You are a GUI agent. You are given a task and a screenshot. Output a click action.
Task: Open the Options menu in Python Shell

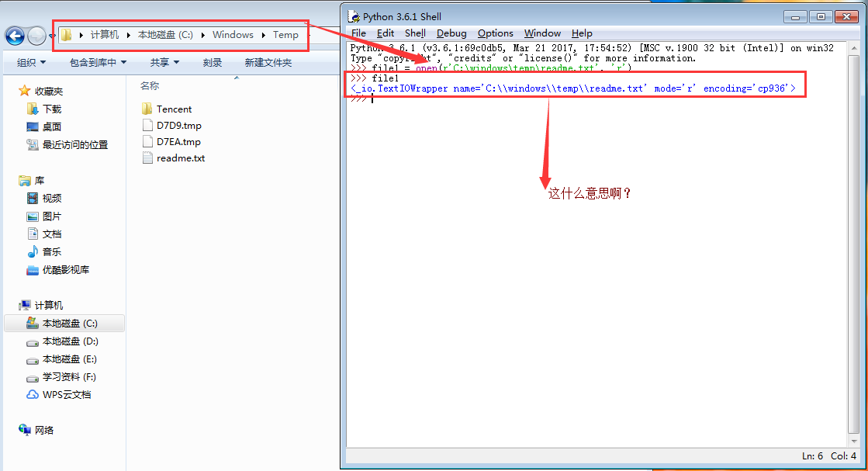(495, 33)
